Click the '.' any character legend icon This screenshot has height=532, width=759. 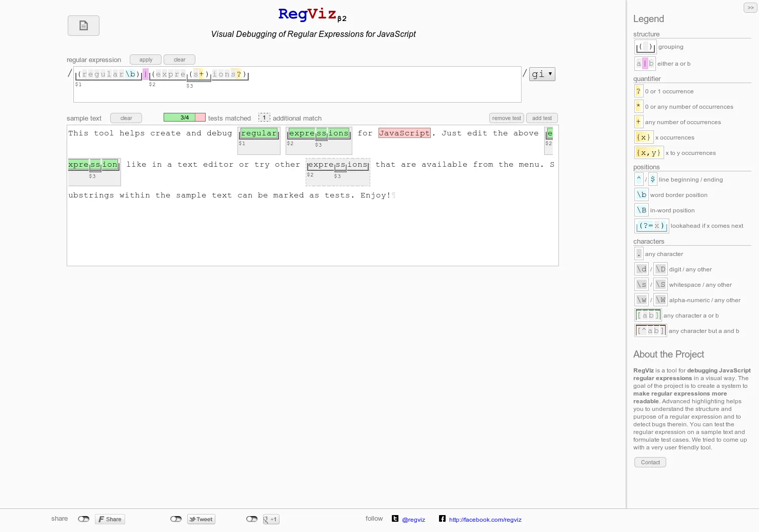pyautogui.click(x=639, y=254)
